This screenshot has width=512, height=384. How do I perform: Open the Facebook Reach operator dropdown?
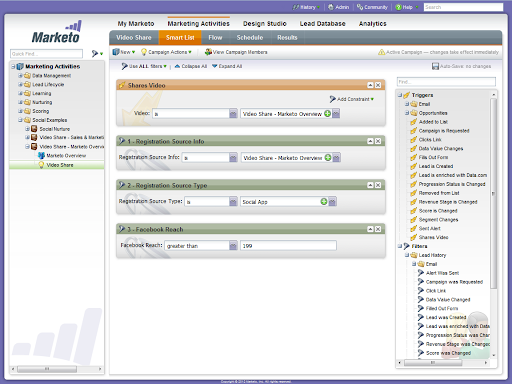point(233,246)
